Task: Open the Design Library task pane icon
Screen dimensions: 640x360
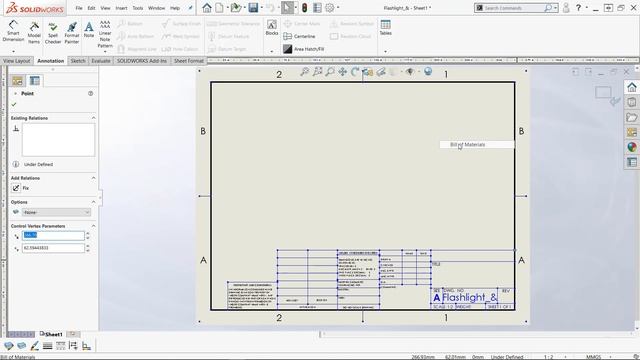Action: click(x=632, y=102)
